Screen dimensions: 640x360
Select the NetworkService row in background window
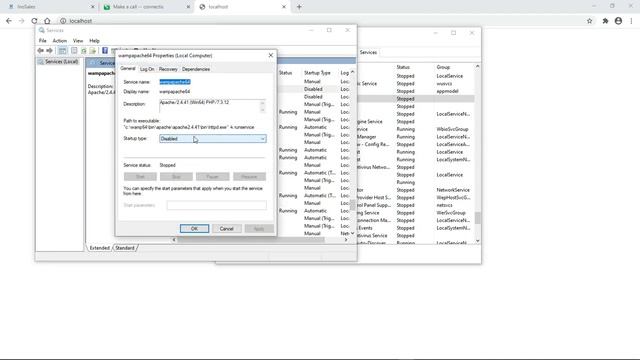(416, 190)
